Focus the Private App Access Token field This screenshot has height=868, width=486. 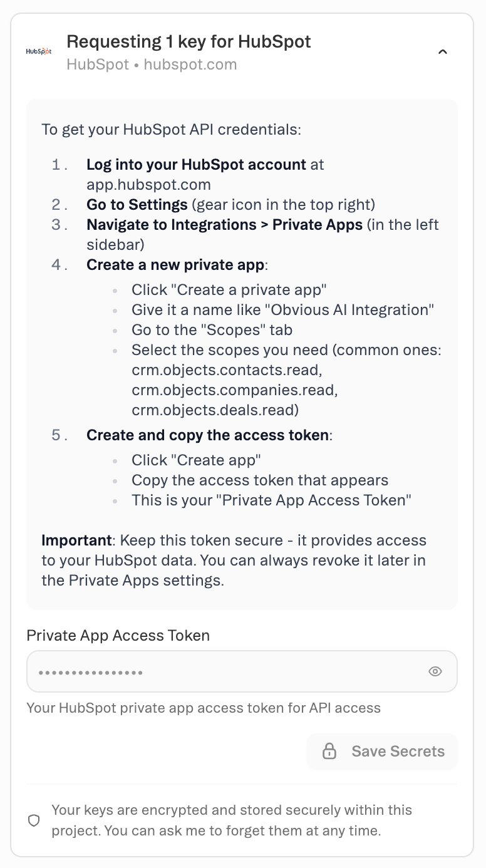pyautogui.click(x=225, y=671)
